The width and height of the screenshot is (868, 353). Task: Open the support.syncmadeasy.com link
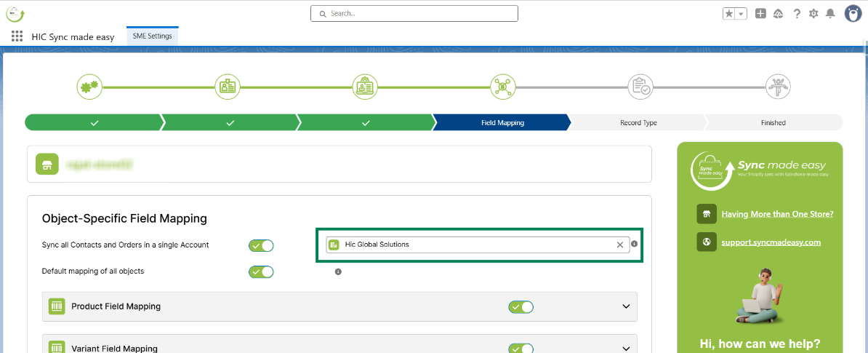coord(771,242)
